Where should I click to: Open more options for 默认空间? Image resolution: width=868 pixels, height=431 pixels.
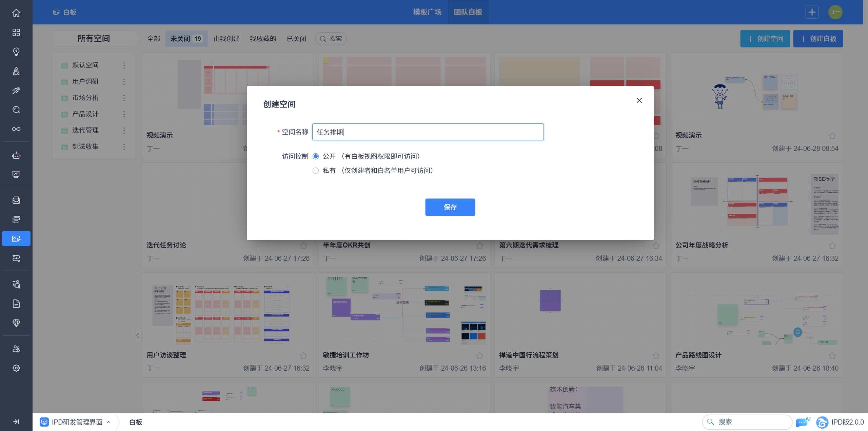click(x=124, y=65)
